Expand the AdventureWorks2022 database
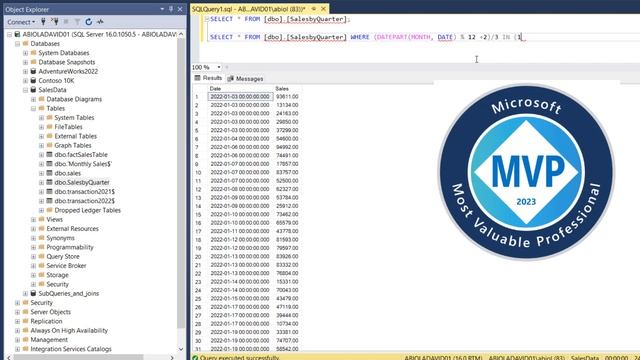 pyautogui.click(x=25, y=71)
